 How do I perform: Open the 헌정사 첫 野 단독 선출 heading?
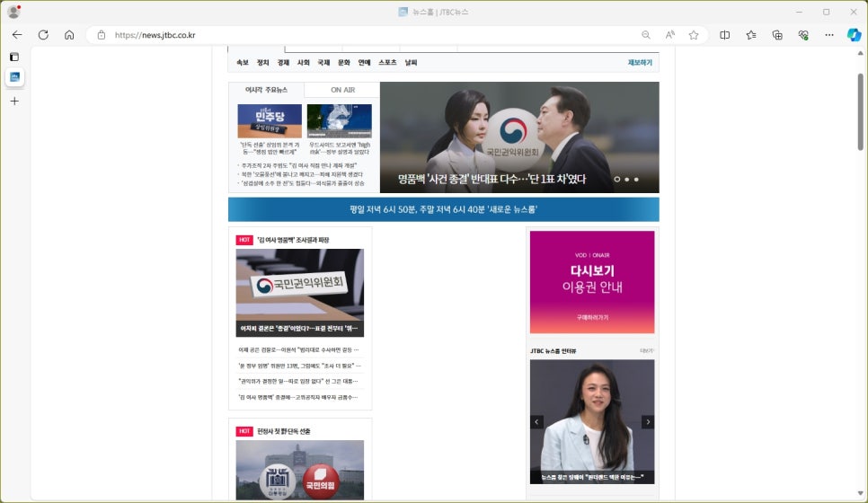pos(283,431)
